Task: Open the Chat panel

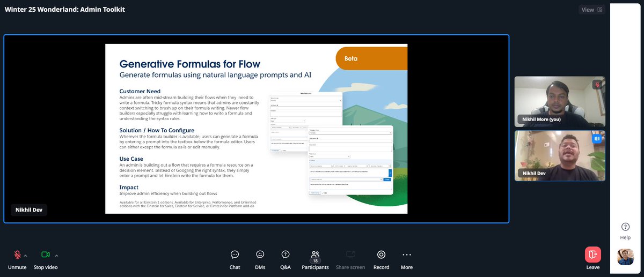Action: click(x=235, y=259)
